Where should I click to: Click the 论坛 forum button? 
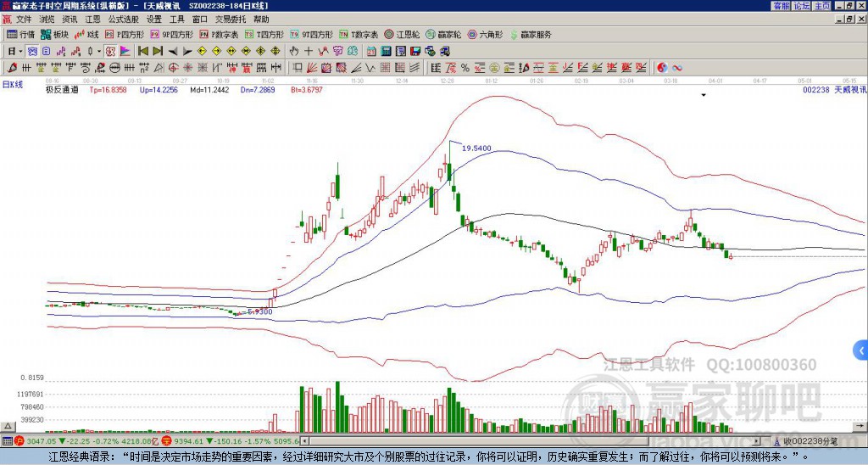tap(802, 6)
